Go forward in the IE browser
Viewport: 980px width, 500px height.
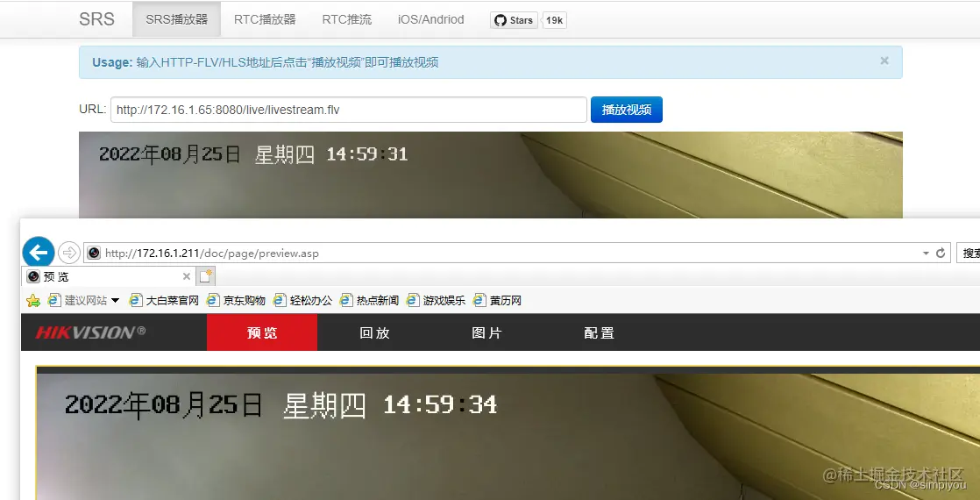point(68,253)
